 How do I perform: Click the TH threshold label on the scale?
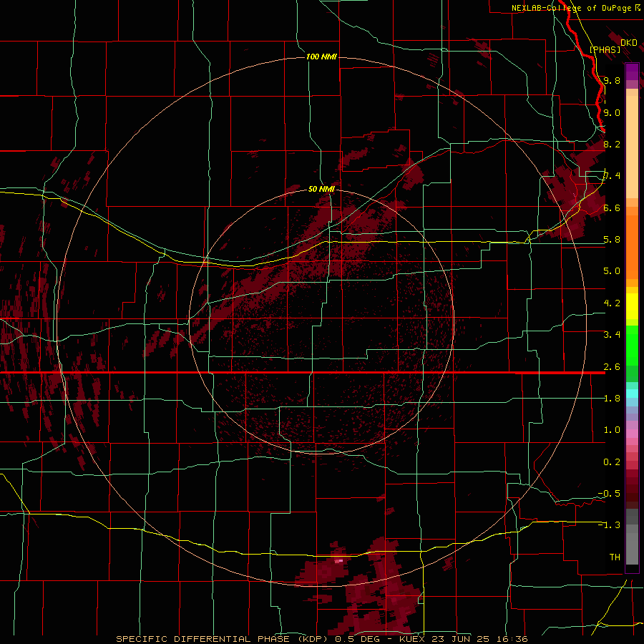[615, 557]
